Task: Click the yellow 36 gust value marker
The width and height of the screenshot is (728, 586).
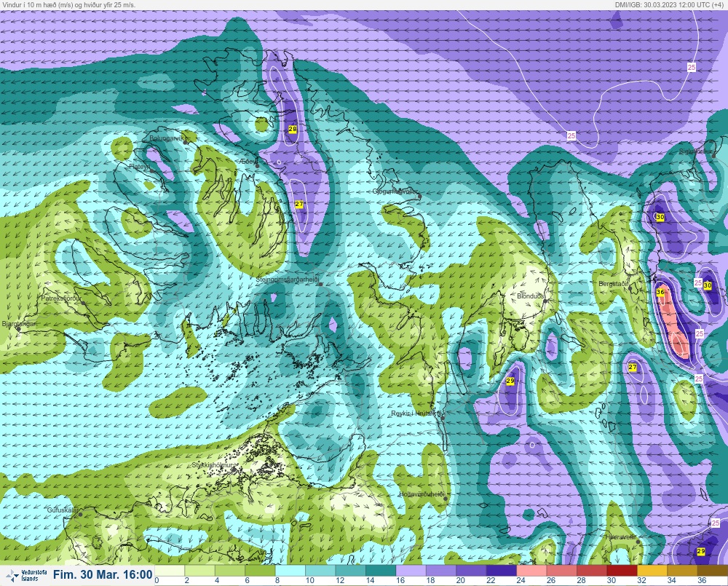Action: click(x=660, y=292)
